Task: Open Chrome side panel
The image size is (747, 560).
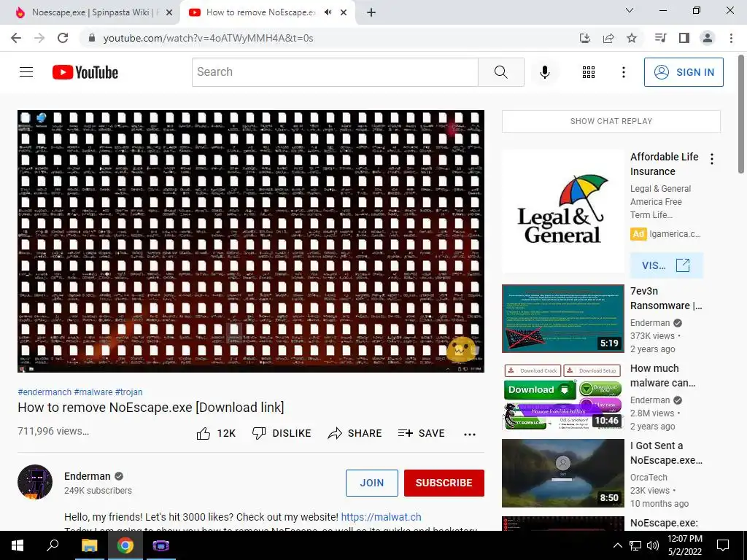Action: click(x=684, y=38)
